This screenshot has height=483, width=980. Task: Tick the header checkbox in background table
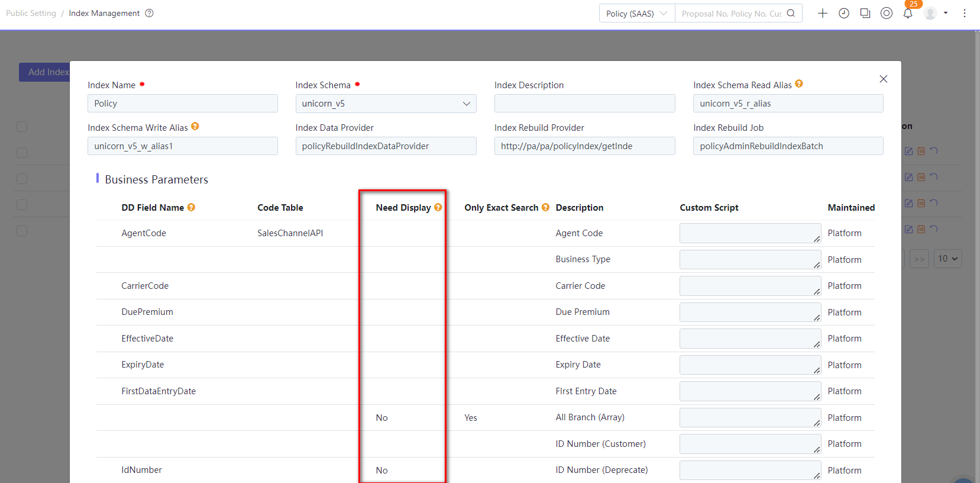click(x=22, y=127)
